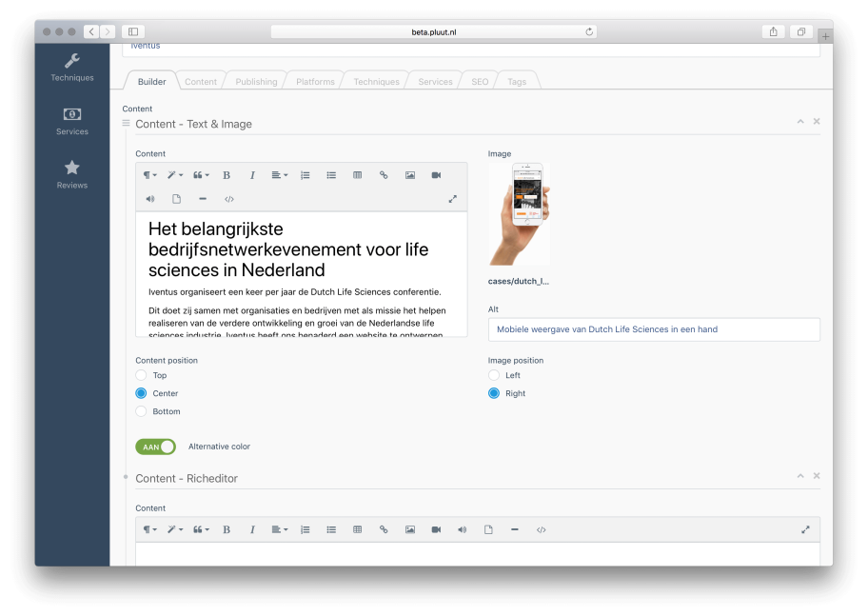Insert image in Richeditor toolbar

[x=409, y=529]
